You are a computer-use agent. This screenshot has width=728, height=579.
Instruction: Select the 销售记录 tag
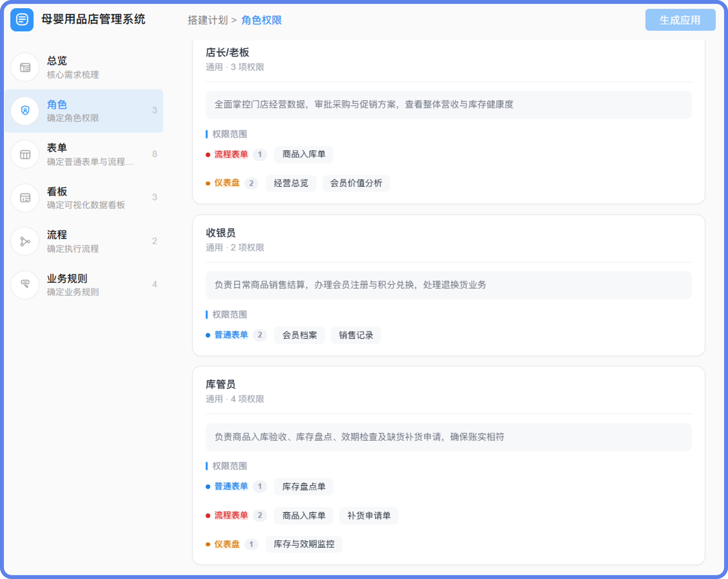click(x=356, y=335)
